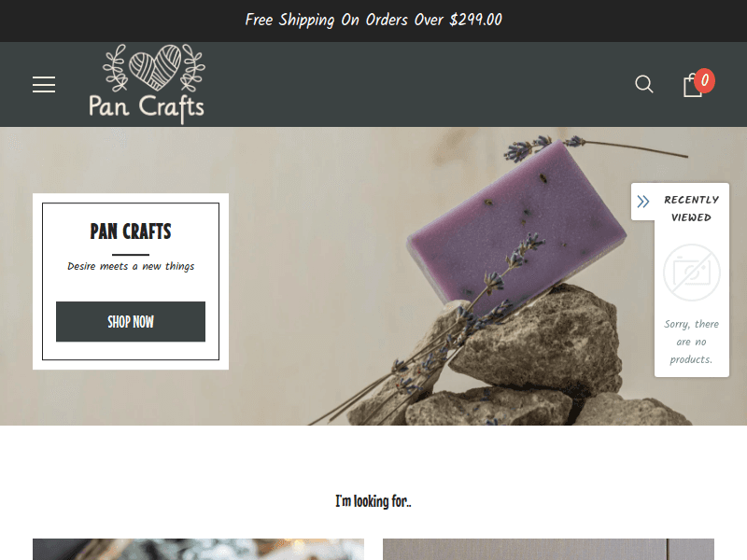
Task: Click the Free Shipping announcement bar text
Action: click(373, 20)
